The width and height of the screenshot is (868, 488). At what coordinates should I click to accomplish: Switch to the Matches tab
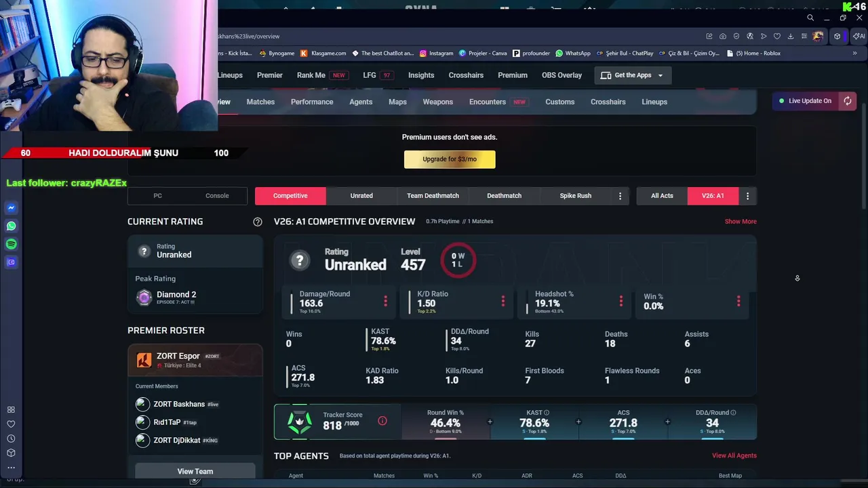[x=260, y=102]
